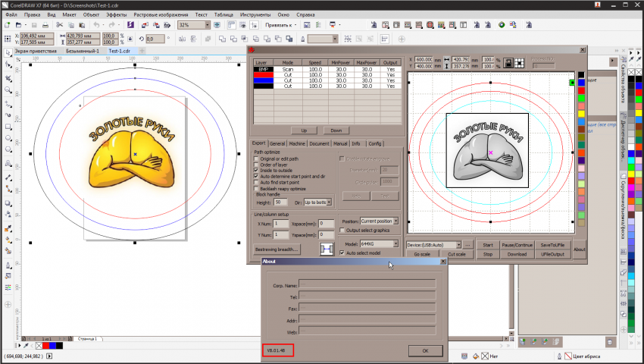Image resolution: width=644 pixels, height=364 pixels.
Task: Select the Pick arrow tool
Action: [x=8, y=53]
